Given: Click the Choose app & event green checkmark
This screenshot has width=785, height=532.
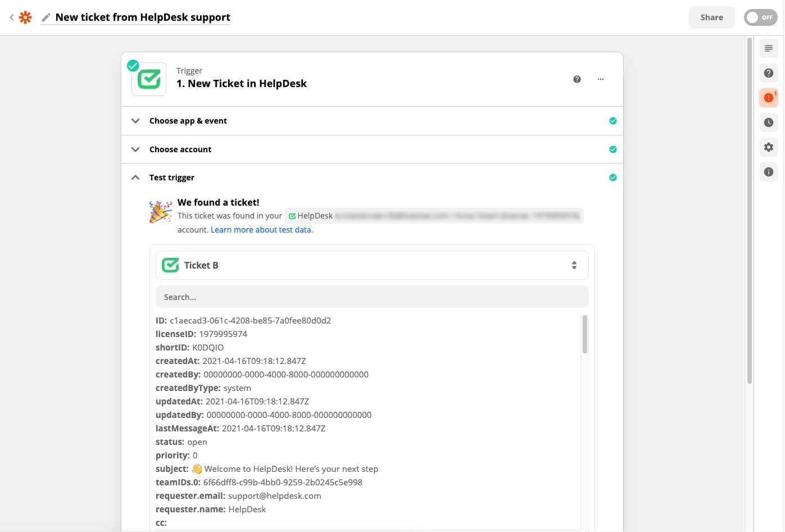Looking at the screenshot, I should coord(612,121).
